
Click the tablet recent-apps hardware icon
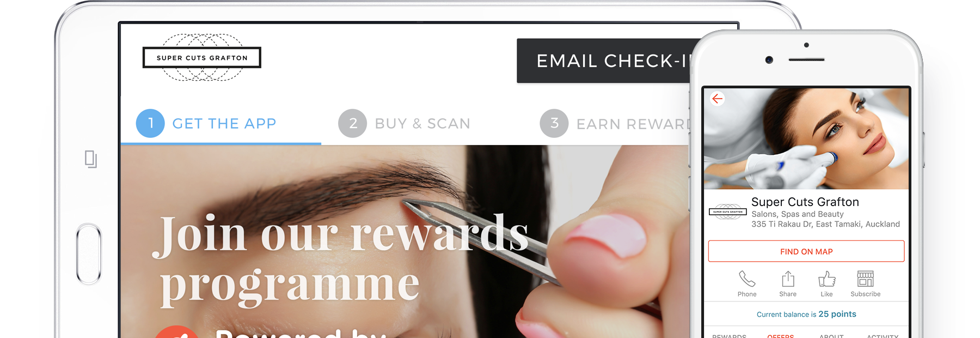pyautogui.click(x=91, y=159)
